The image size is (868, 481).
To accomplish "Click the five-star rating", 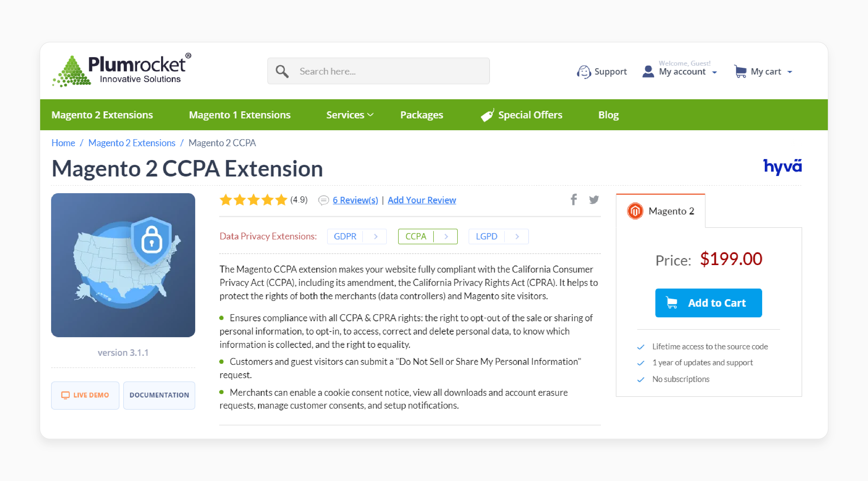I will pos(253,200).
